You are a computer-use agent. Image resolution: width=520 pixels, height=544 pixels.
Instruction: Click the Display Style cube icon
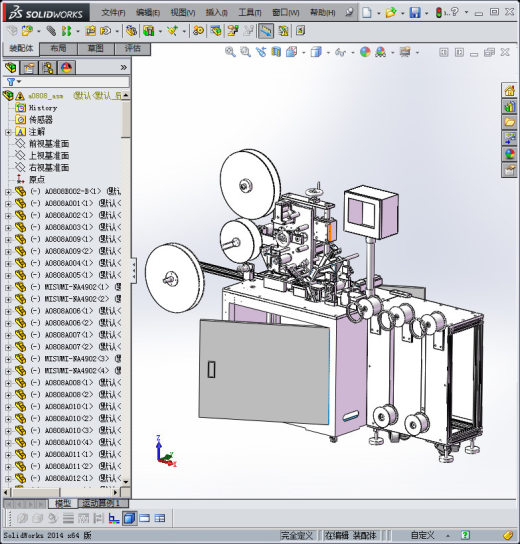point(316,52)
